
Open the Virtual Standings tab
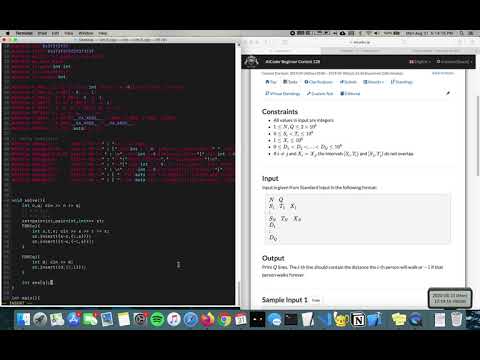[283, 94]
